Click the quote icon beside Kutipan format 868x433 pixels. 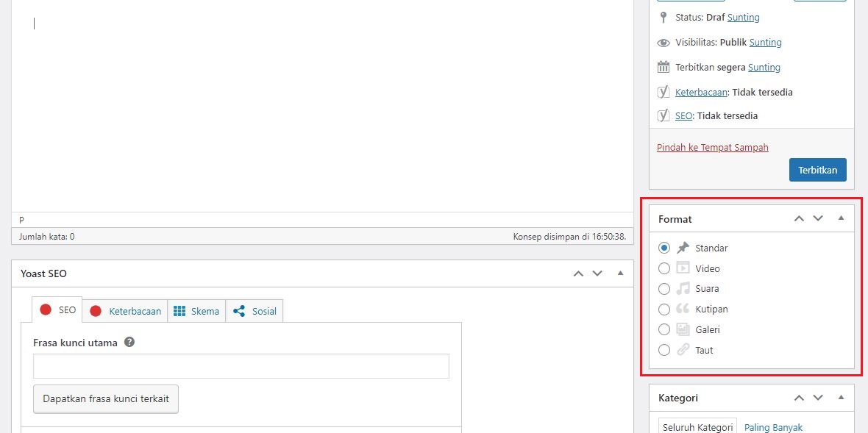coord(683,309)
